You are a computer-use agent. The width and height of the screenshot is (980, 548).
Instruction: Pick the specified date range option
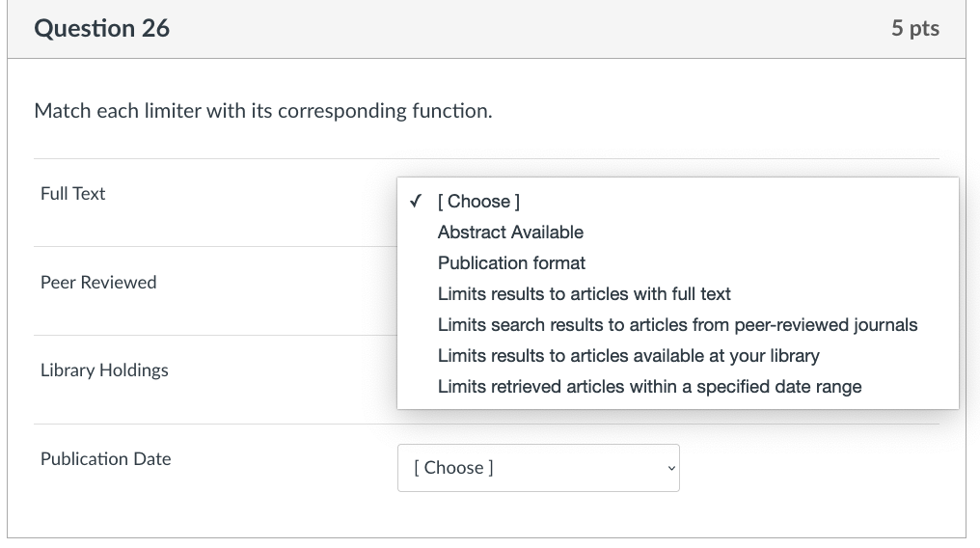pos(649,387)
